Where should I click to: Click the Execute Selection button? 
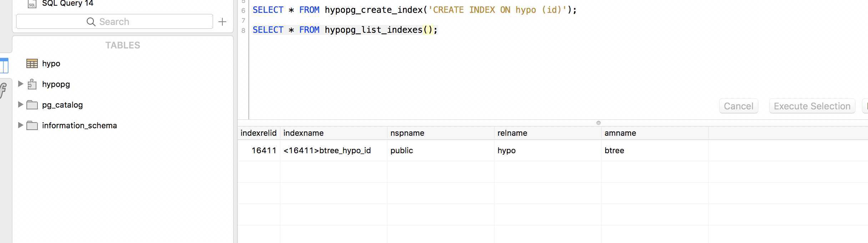click(812, 106)
